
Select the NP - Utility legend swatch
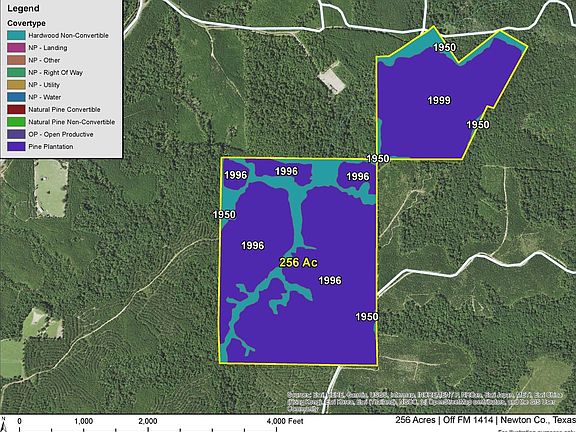16,85
